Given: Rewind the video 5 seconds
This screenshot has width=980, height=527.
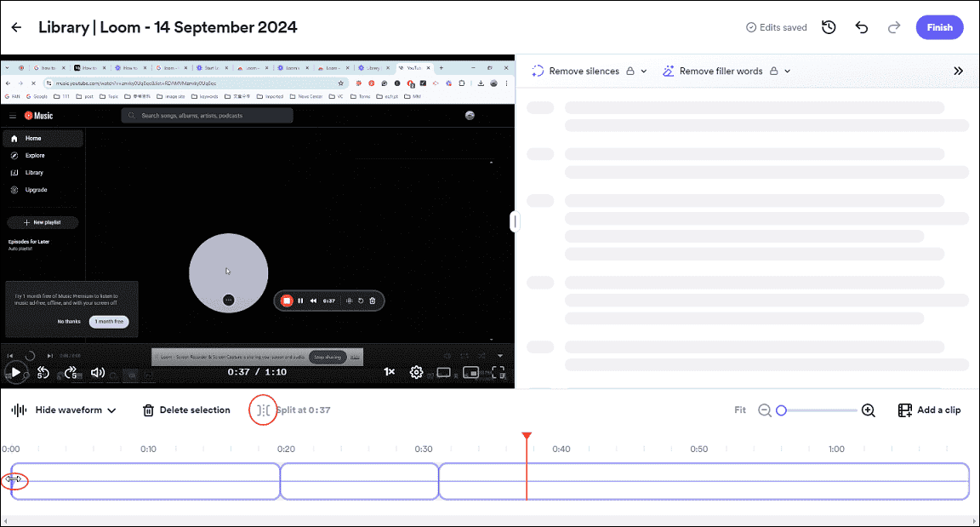Looking at the screenshot, I should tap(43, 373).
